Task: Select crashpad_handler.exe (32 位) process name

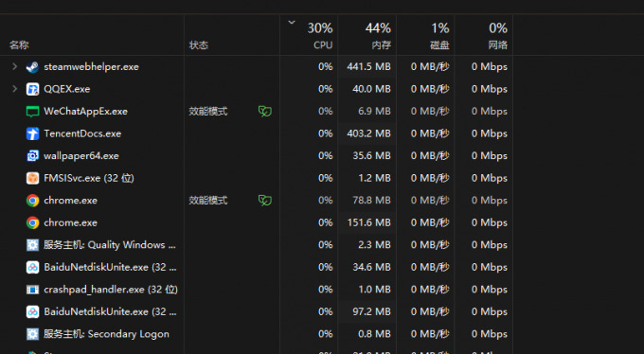Action: point(111,290)
